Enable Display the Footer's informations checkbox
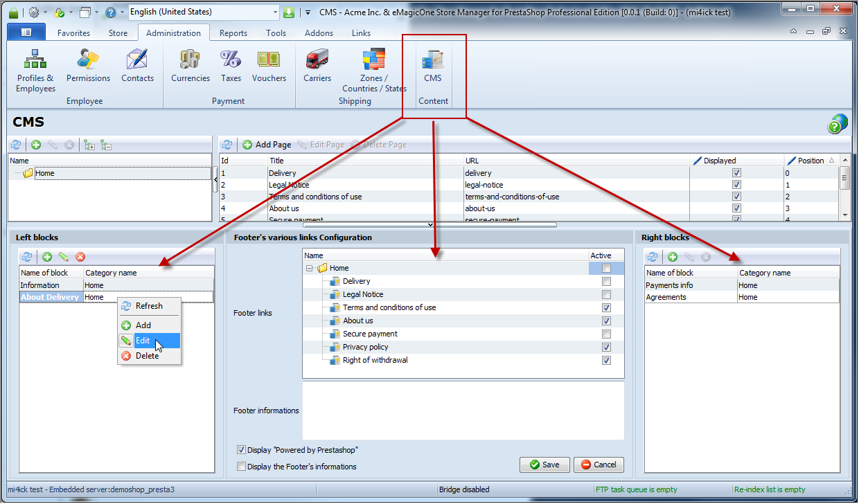This screenshot has height=504, width=859. click(242, 467)
